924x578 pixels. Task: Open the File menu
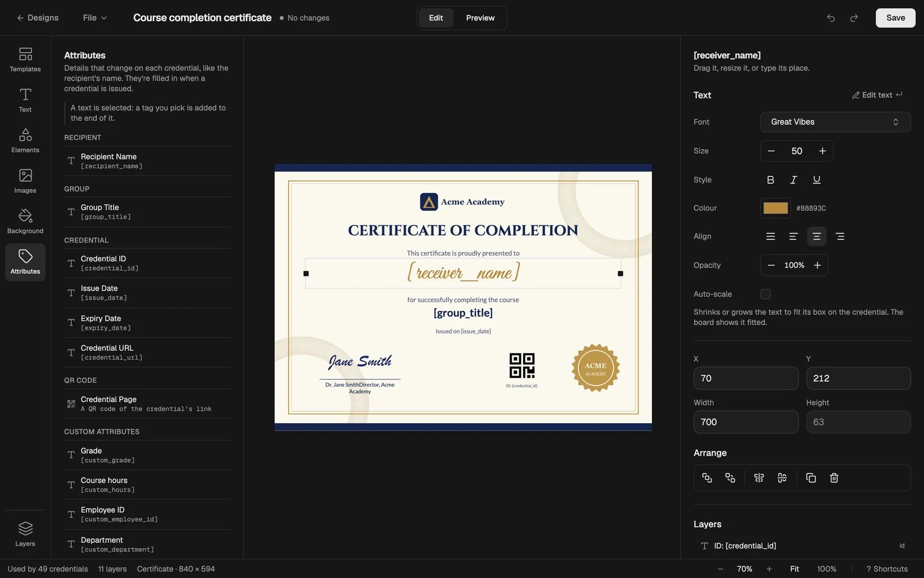tap(95, 18)
